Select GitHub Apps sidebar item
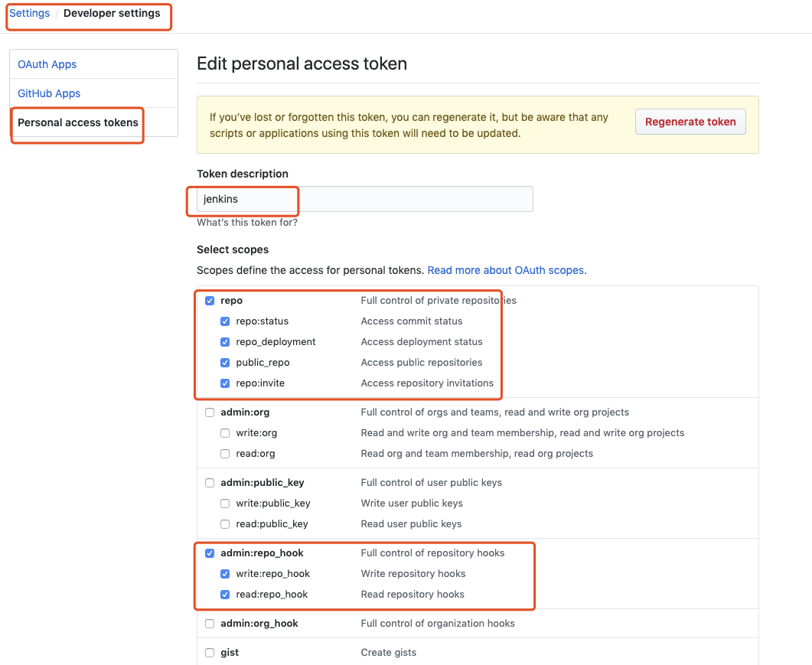 [x=49, y=93]
